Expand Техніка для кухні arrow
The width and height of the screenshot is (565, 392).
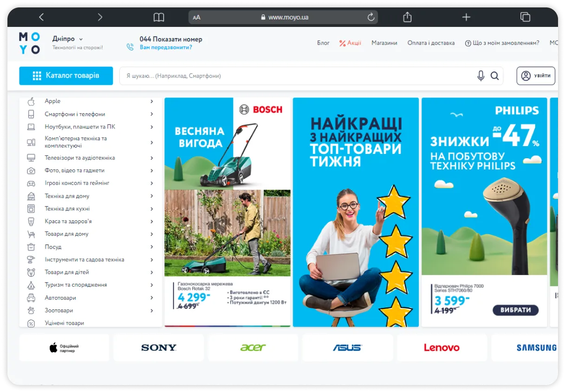pyautogui.click(x=152, y=209)
